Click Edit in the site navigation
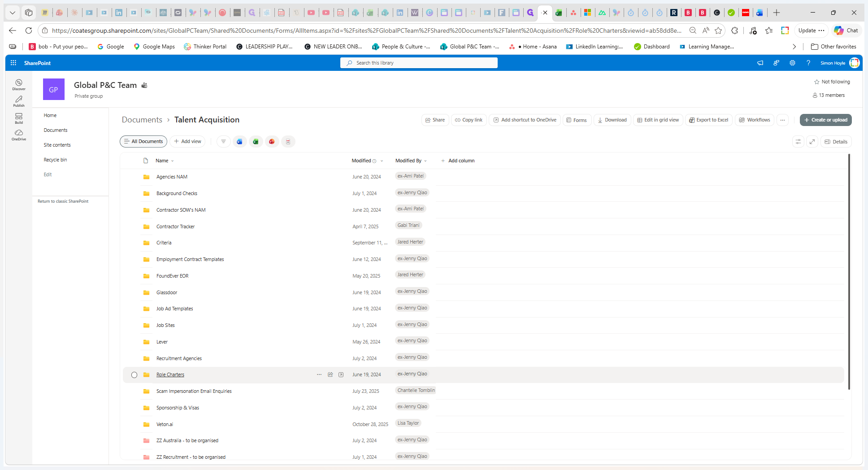The image size is (868, 470). (x=48, y=174)
